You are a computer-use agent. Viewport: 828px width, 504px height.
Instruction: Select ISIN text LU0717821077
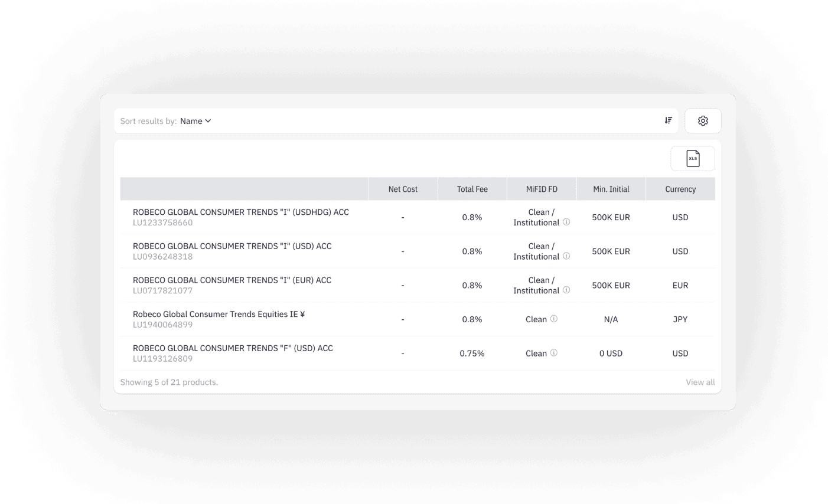162,291
